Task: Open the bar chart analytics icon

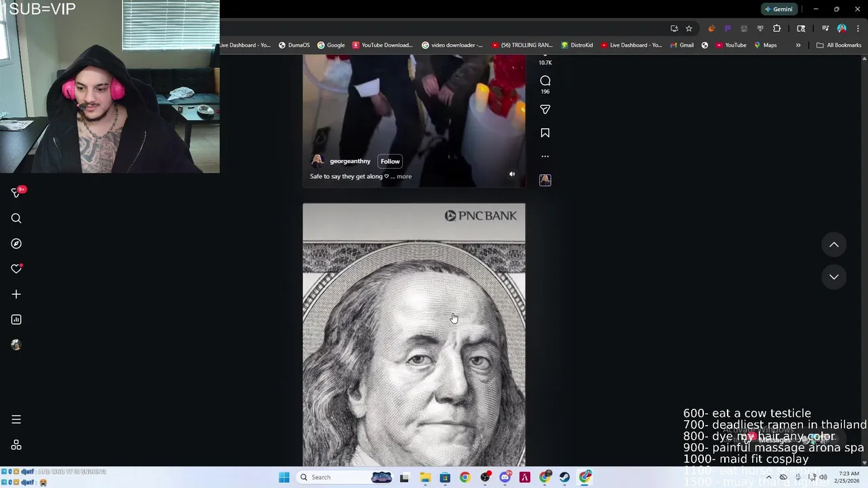Action: coord(16,319)
